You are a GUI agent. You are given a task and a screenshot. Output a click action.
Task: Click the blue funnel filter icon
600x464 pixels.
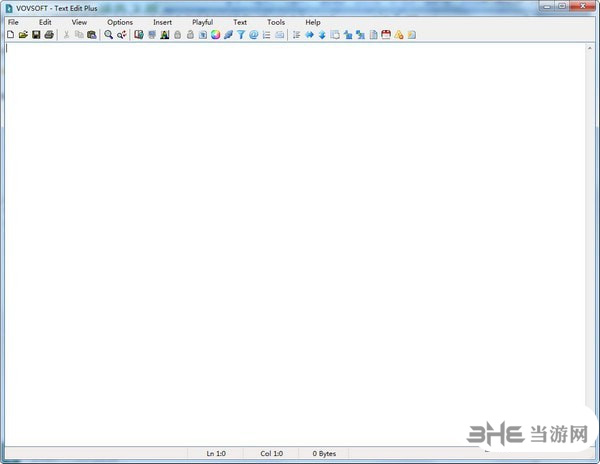point(241,35)
